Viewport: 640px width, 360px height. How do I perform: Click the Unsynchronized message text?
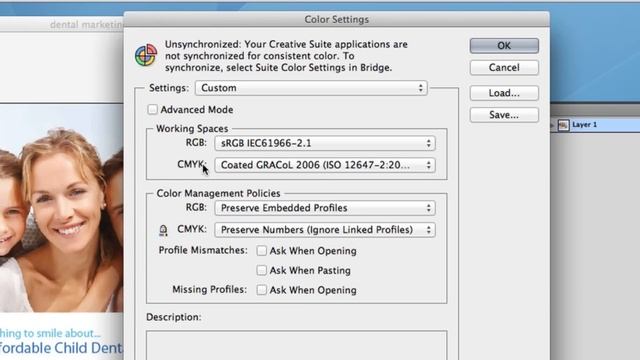286,56
